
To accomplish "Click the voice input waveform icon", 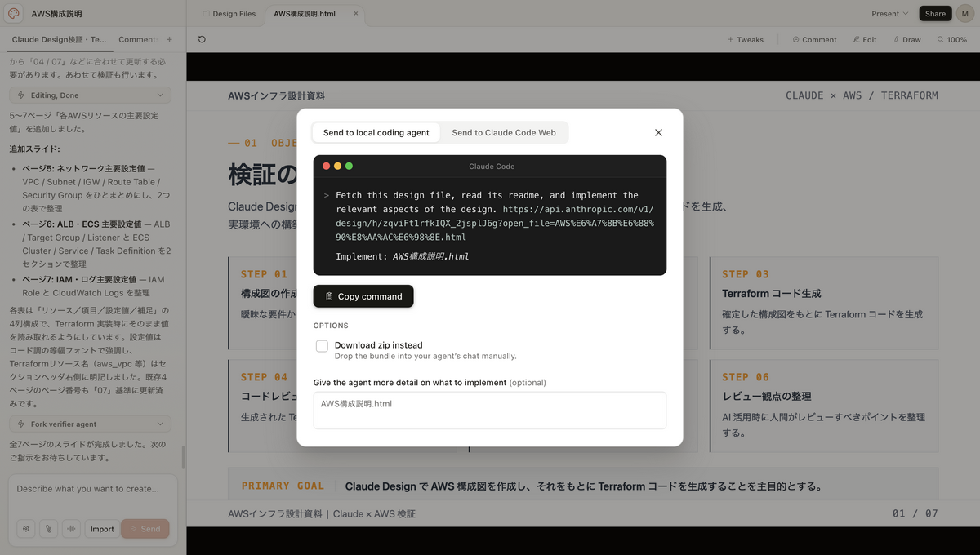I will coord(71,529).
